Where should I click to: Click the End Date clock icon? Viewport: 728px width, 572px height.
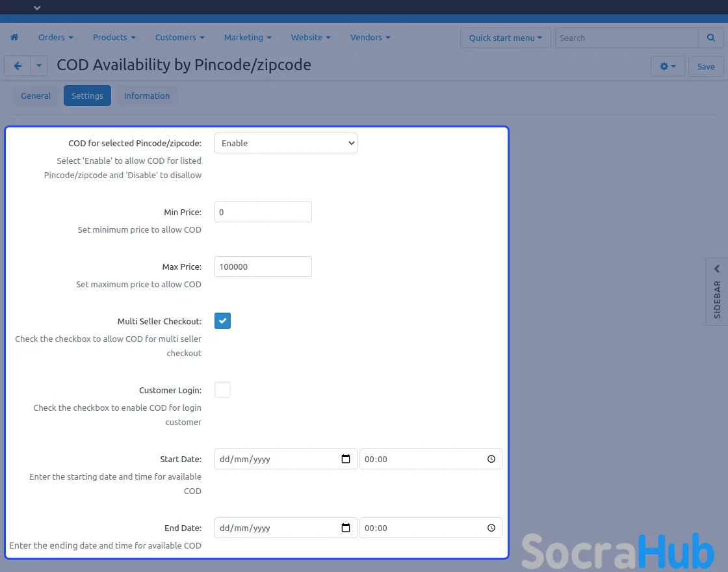pos(491,528)
